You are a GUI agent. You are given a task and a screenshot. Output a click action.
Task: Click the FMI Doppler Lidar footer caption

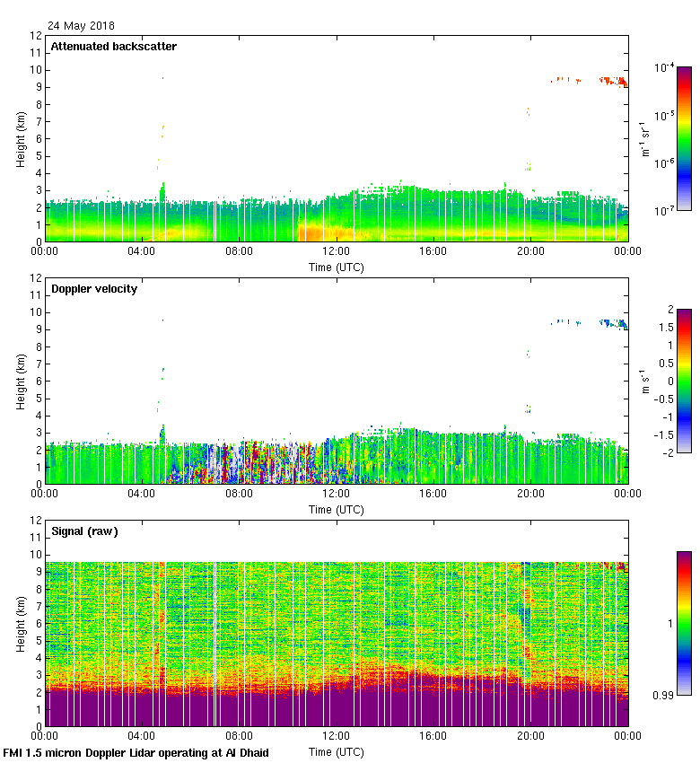point(136,752)
